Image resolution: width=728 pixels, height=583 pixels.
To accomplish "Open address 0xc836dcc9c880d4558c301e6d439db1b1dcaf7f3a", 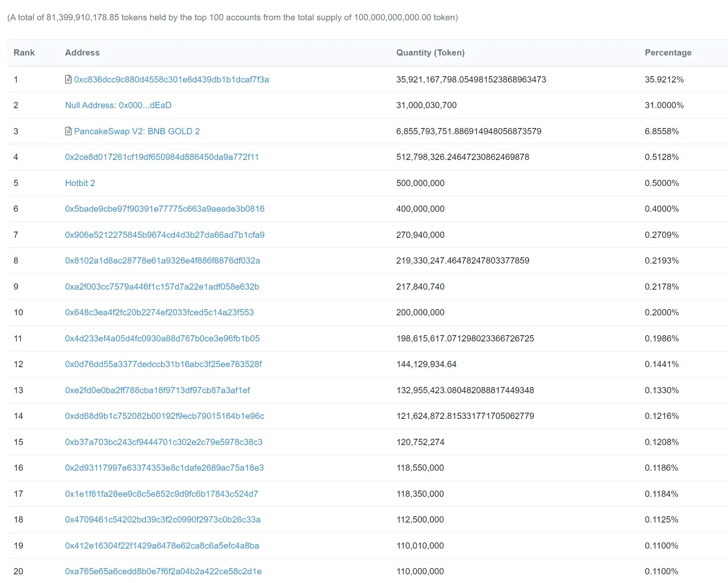I will coord(171,79).
